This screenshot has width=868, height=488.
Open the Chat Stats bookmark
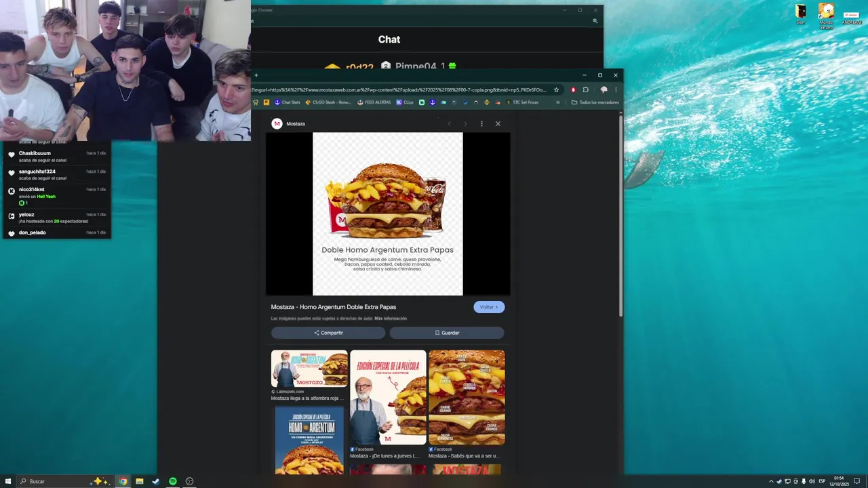pyautogui.click(x=287, y=102)
